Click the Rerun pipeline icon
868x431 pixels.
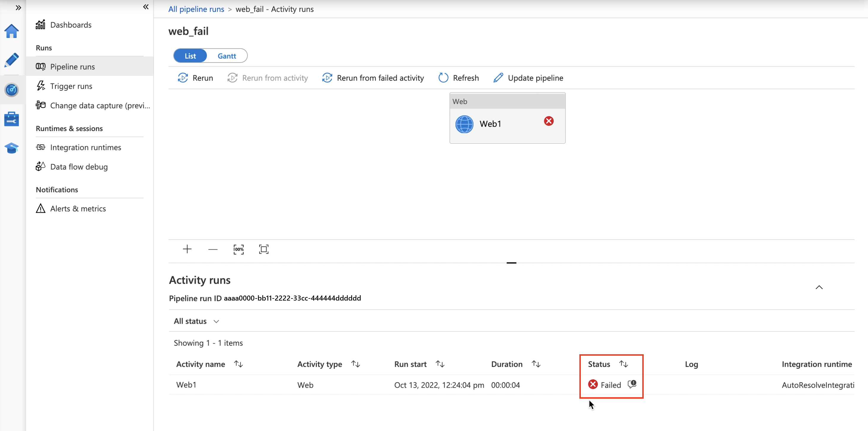[182, 77]
